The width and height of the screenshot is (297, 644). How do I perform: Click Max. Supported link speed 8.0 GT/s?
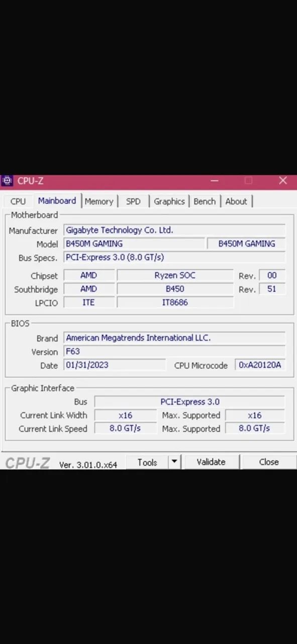coord(255,429)
